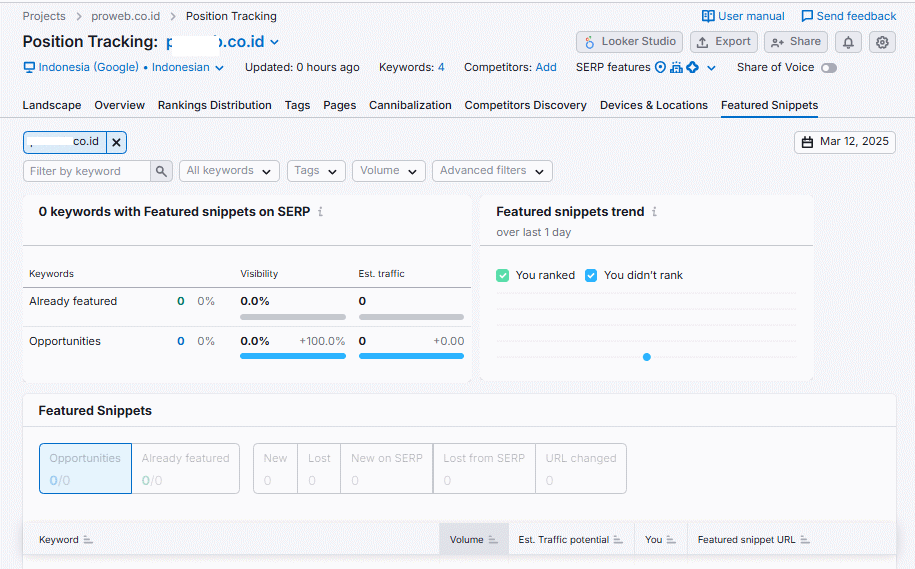Click info icon next to Featured snippets on SERP
Screen dimensions: 915x569
(320, 212)
